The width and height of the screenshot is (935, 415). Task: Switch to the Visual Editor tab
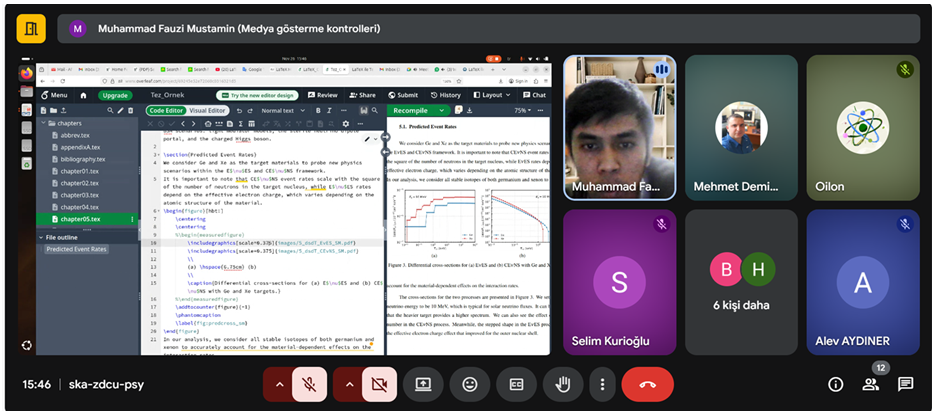(x=207, y=110)
